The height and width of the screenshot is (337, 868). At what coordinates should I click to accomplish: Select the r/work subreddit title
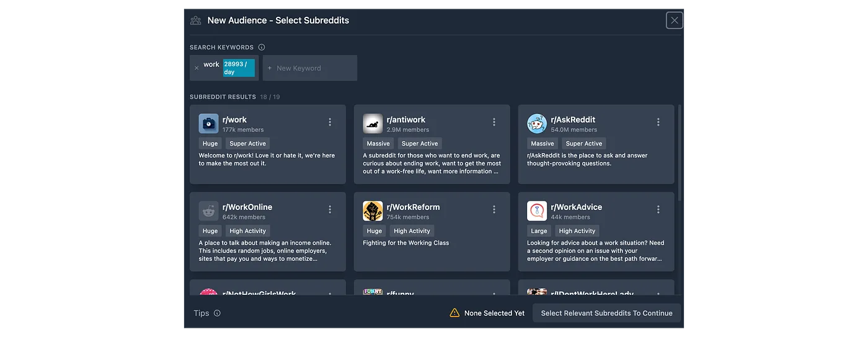(235, 120)
